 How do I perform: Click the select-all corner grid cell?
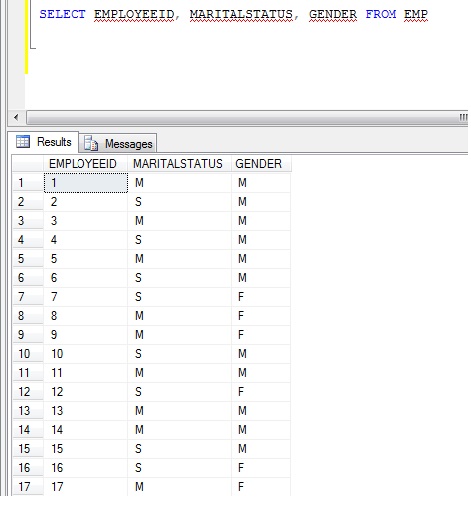28,164
